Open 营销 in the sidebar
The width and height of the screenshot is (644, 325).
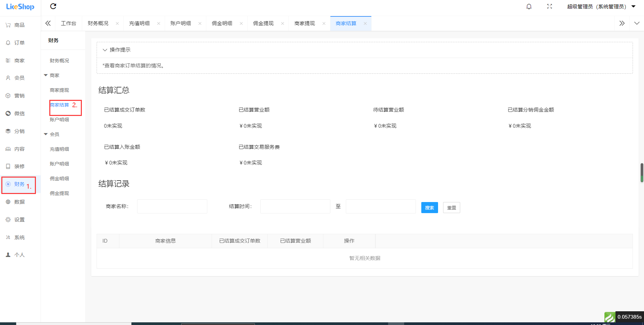[x=19, y=96]
